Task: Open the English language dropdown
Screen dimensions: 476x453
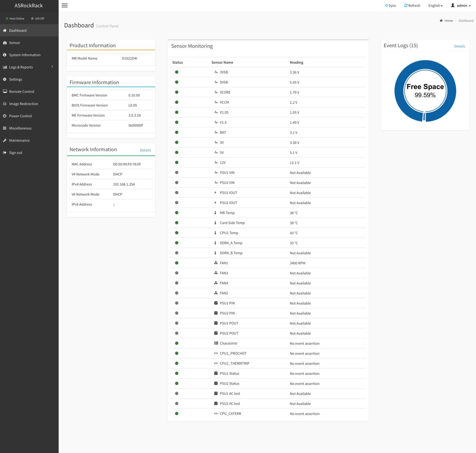Action: [x=435, y=6]
